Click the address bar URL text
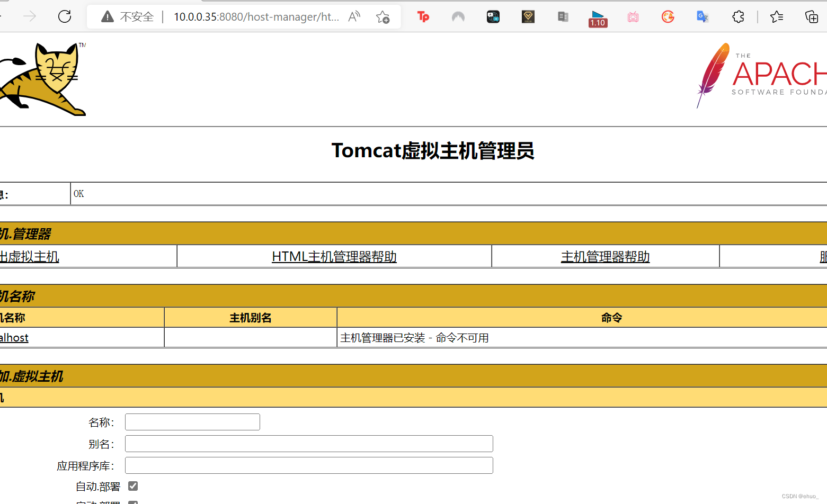Image resolution: width=827 pixels, height=504 pixels. click(256, 17)
